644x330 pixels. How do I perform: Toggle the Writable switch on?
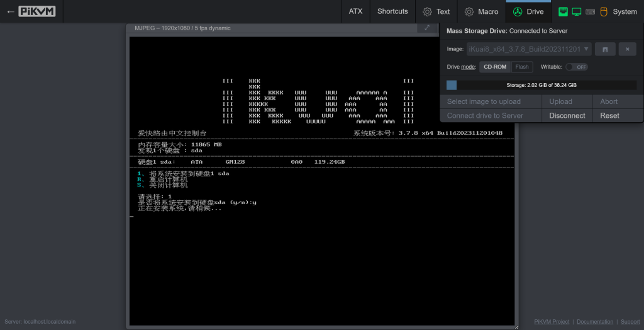[x=577, y=67]
